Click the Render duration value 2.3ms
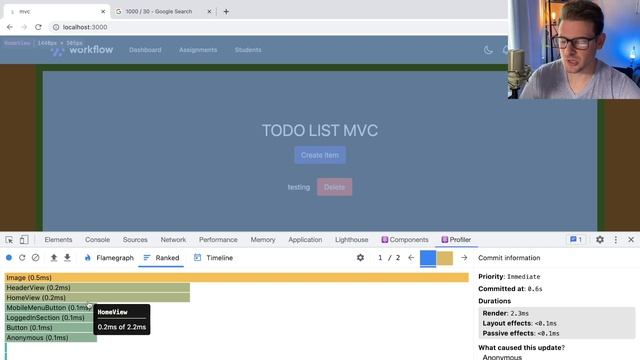Viewport: 640px width, 360px height. click(520, 313)
